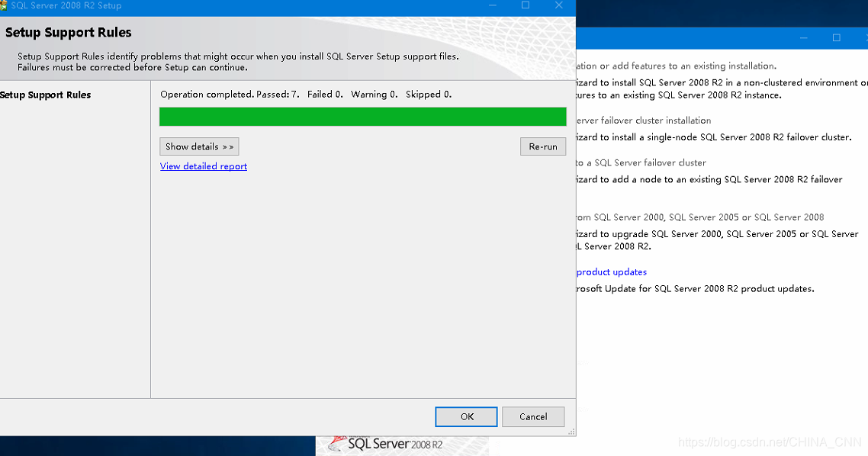Click 'Operation completed. Passed: 7.' status text
868x456 pixels.
230,94
